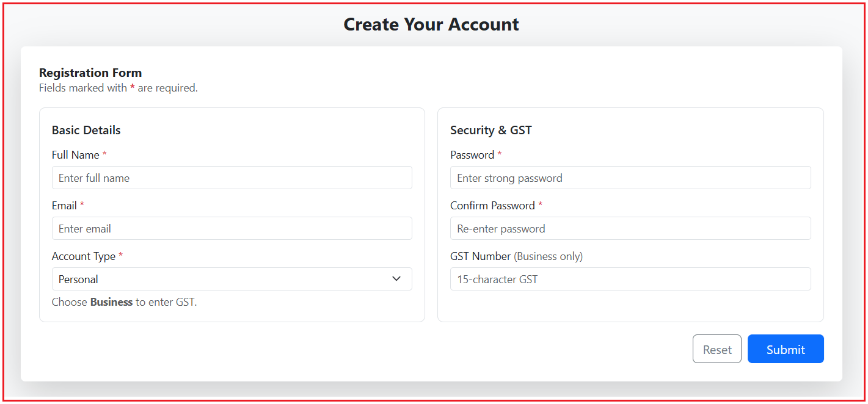Click the Security & GST section heading
This screenshot has width=868, height=404.
click(x=491, y=129)
